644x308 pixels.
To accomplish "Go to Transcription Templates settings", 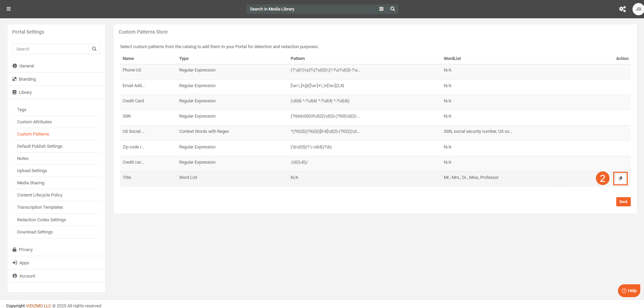I will pos(40,207).
